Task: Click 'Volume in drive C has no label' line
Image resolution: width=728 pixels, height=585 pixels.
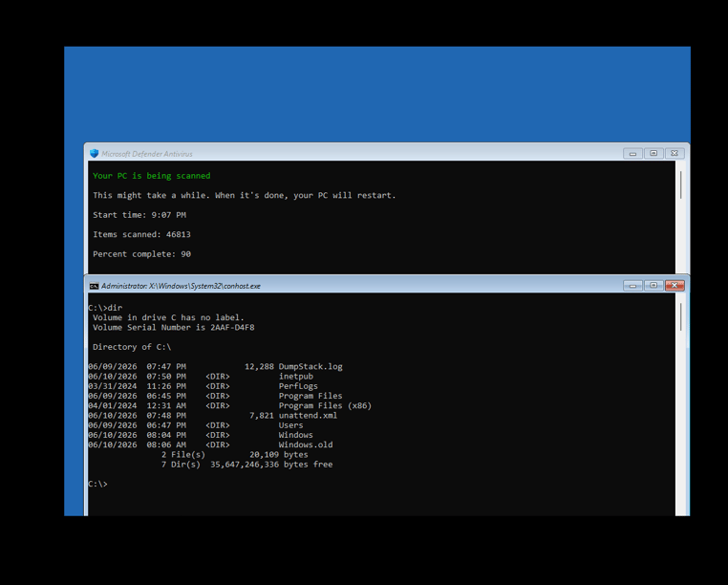Action: (x=168, y=317)
